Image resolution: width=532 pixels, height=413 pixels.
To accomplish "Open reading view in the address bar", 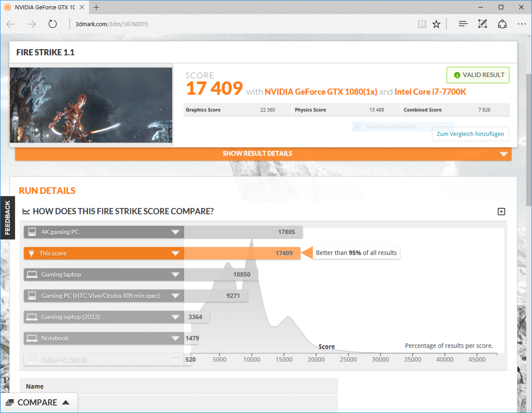I will (x=422, y=24).
